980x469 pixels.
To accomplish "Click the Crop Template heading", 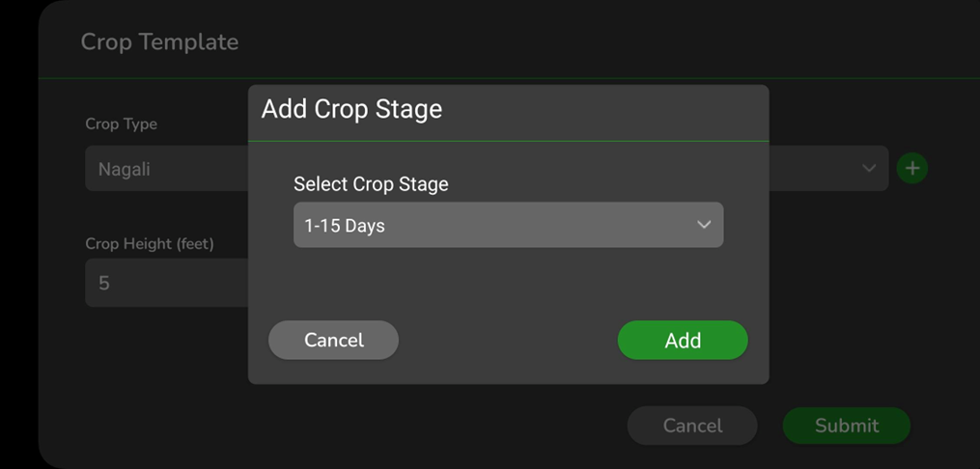I will pos(159,41).
